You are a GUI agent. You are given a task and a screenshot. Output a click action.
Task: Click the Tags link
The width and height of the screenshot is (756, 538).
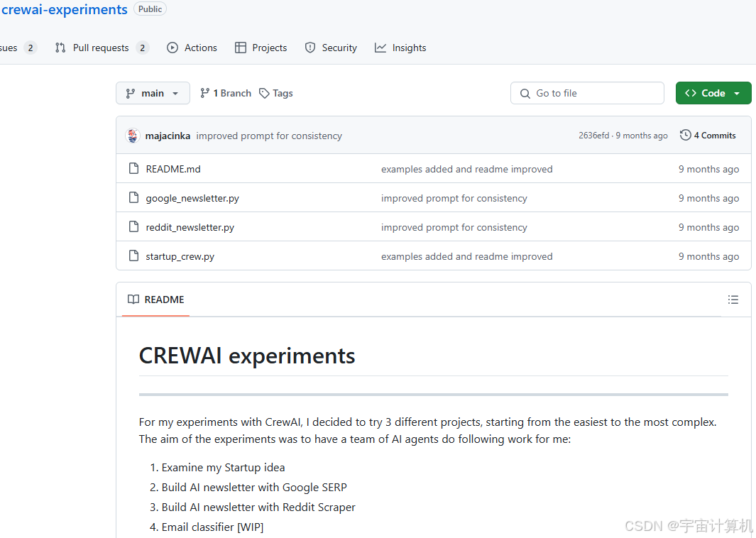[276, 93]
